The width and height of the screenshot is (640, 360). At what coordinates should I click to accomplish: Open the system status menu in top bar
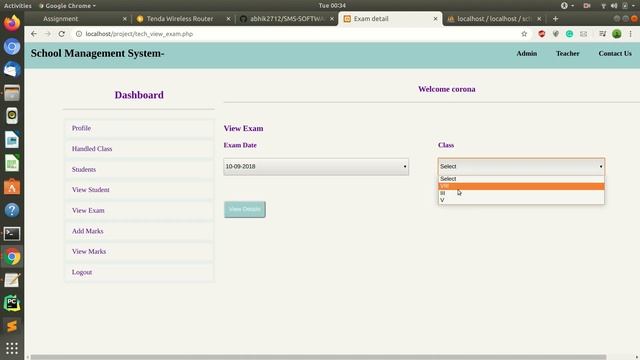pyautogui.click(x=618, y=6)
